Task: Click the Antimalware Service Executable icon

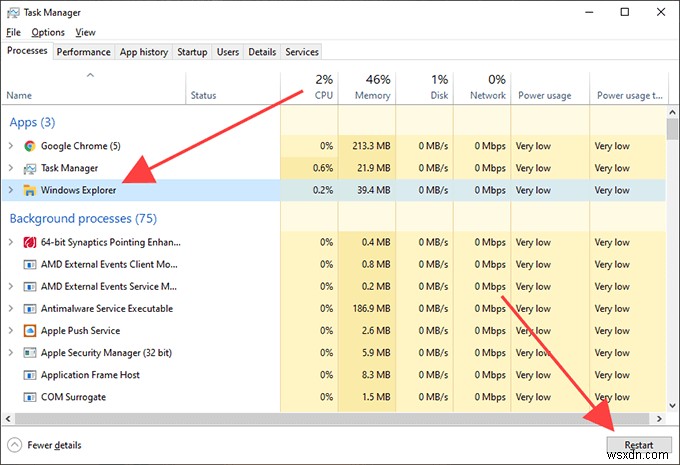Action: coord(29,309)
